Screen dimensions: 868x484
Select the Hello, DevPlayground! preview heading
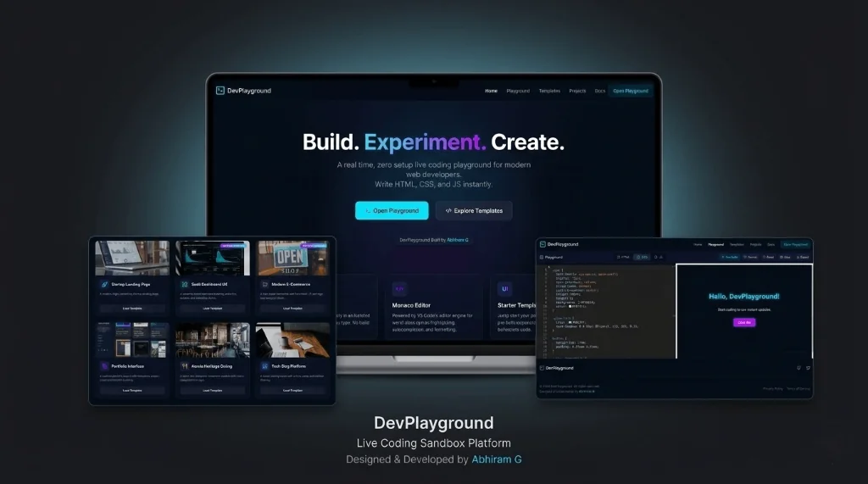744,297
